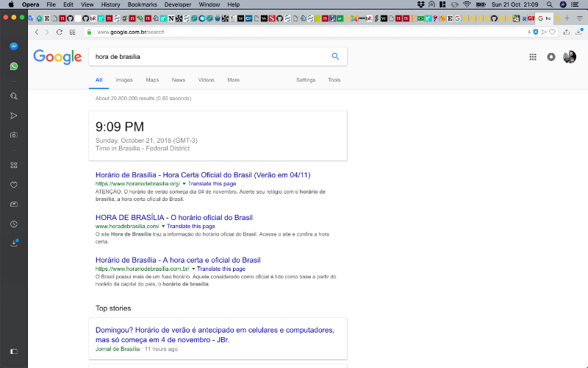Expand the dropdown arrow beside horariodebrasilia.com.br
Image resolution: width=588 pixels, height=368 pixels.
[x=193, y=269]
